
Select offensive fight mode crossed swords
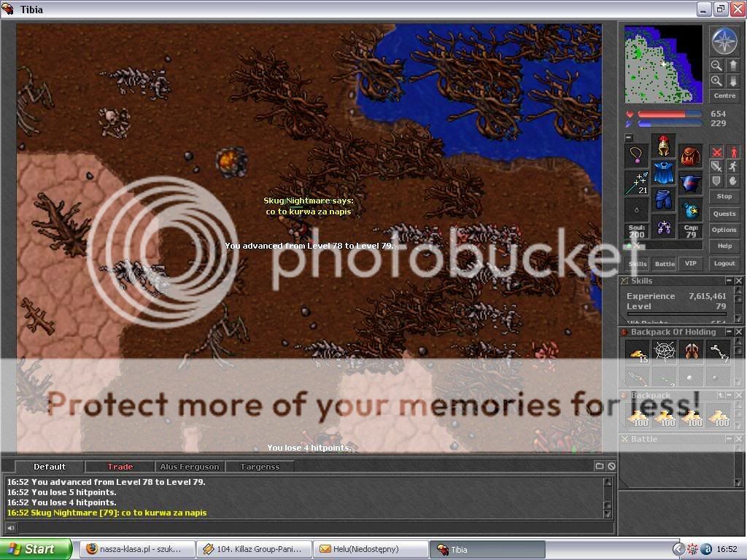(716, 152)
